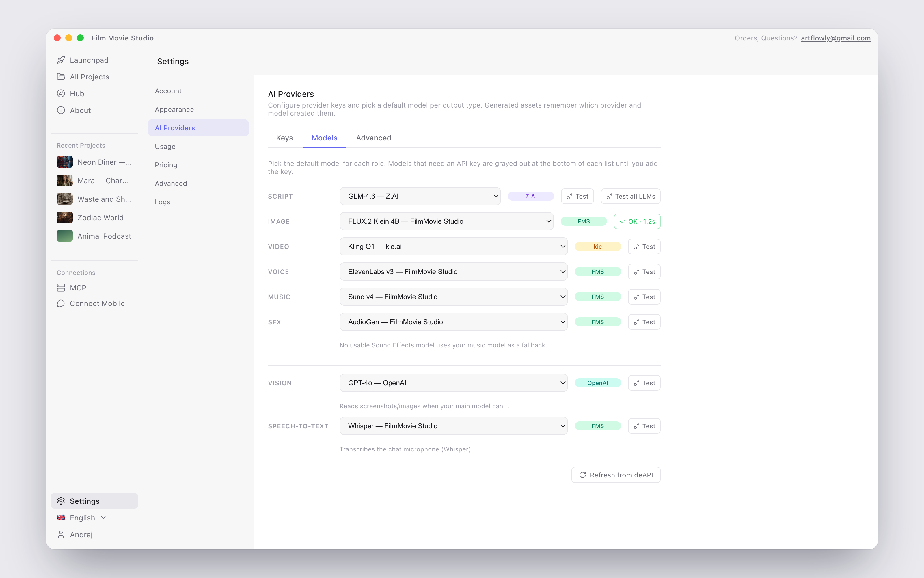Click the Z.AI provider badge
This screenshot has width=924, height=578.
click(531, 196)
